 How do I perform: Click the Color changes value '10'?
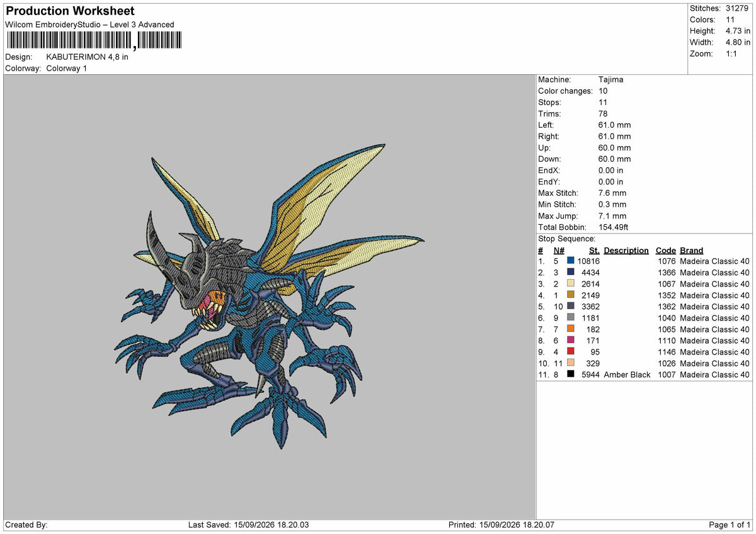[x=603, y=91]
